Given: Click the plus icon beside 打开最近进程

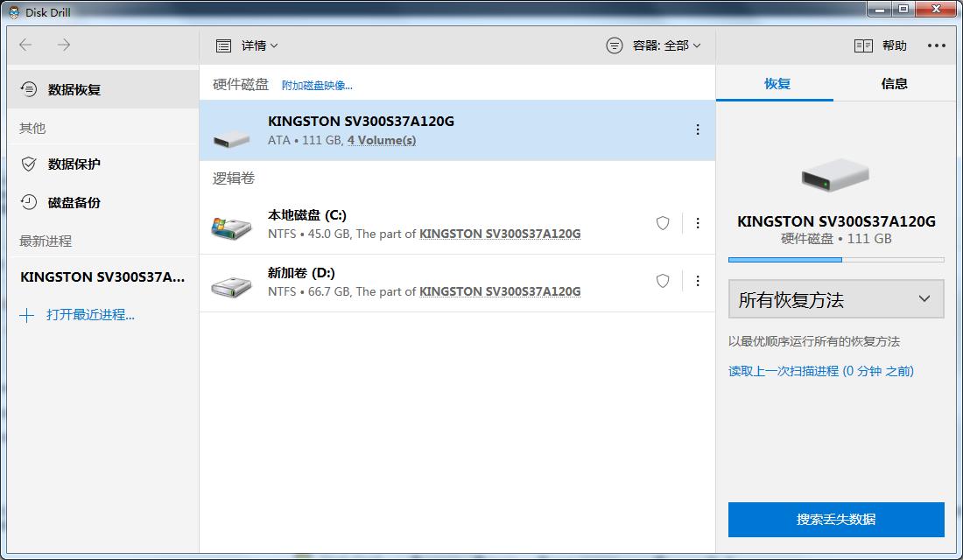Looking at the screenshot, I should [26, 316].
